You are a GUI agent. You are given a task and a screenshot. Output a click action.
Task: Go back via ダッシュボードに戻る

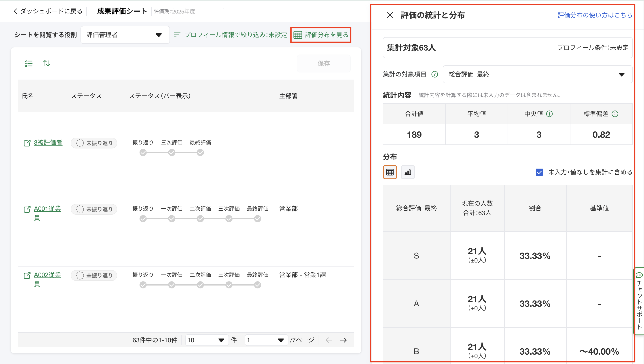pyautogui.click(x=48, y=11)
